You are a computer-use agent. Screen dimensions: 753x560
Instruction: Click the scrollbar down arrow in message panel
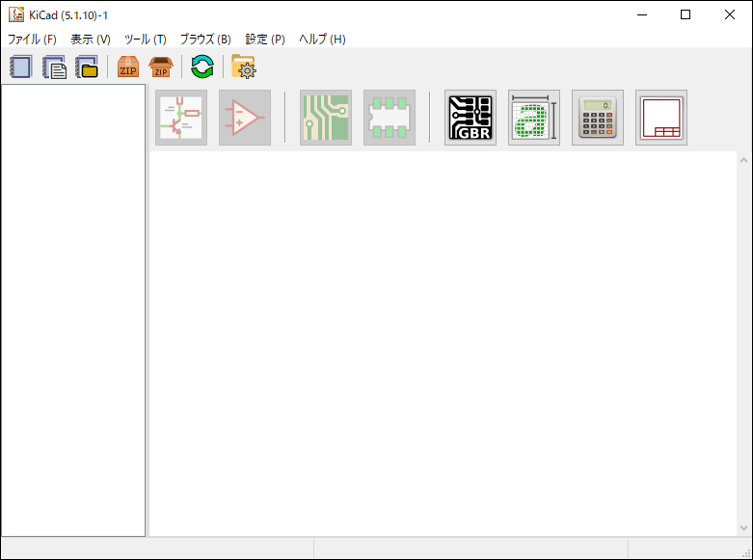(x=743, y=528)
